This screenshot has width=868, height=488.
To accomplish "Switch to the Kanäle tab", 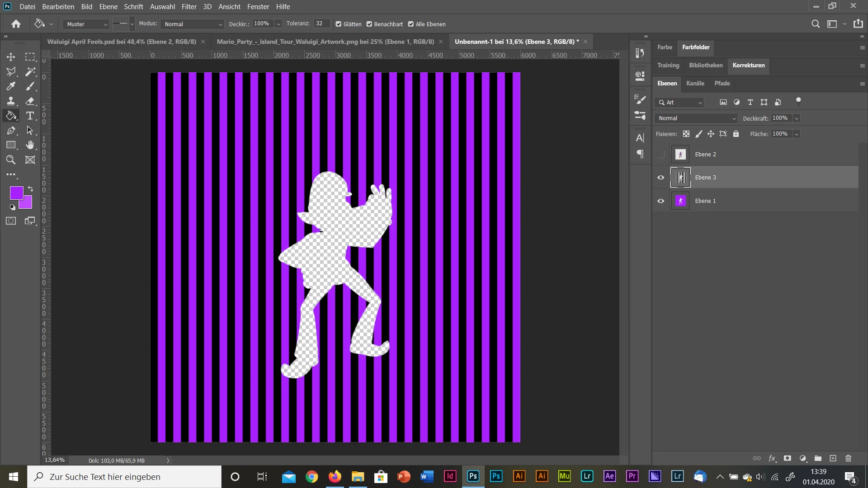I will [695, 83].
